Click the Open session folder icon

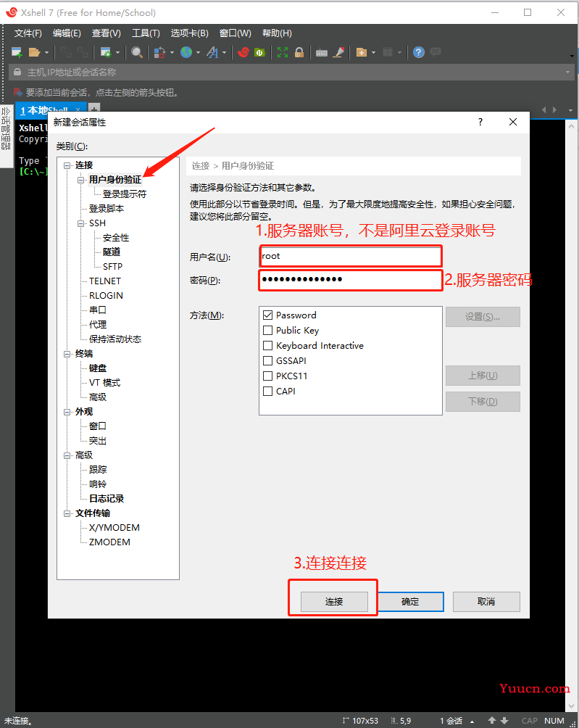coord(34,52)
